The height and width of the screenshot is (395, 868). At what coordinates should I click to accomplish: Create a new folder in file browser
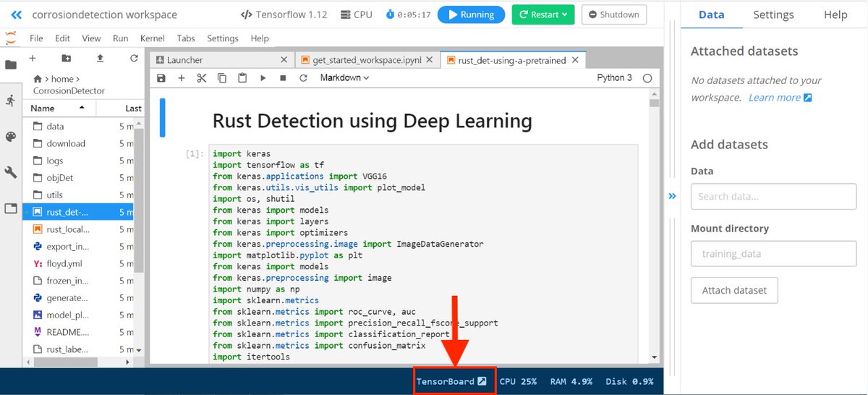click(66, 58)
